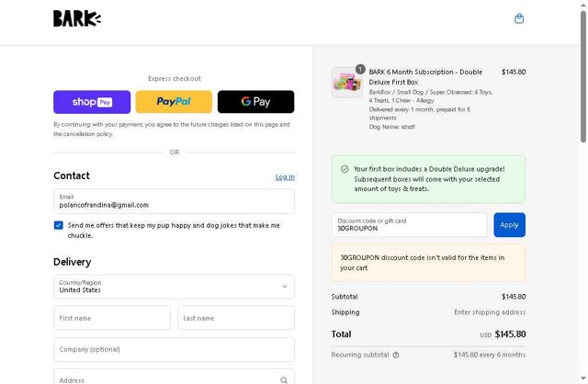
Task: Click the item quantity badge
Action: pos(360,69)
